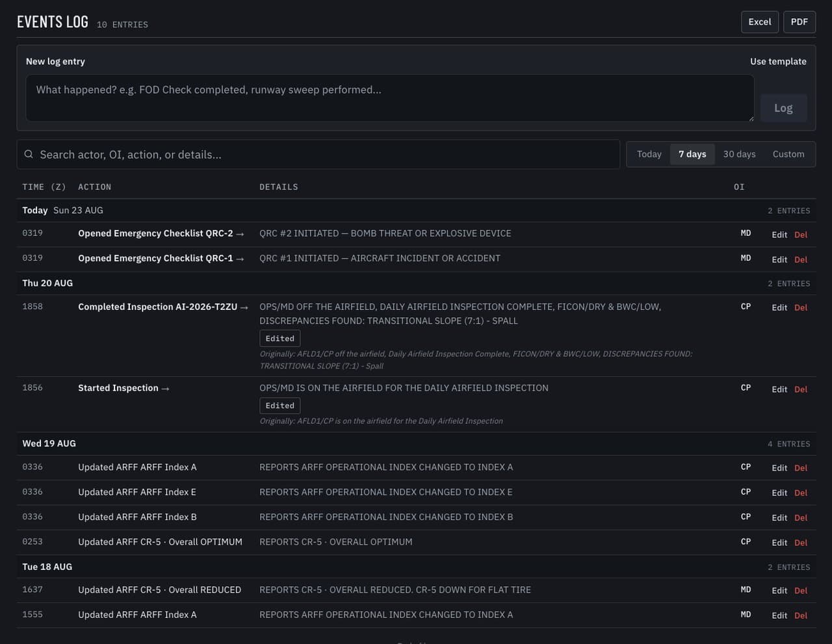Edit the QRC-2 bomb threat entry
This screenshot has width=832, height=644.
pos(779,235)
